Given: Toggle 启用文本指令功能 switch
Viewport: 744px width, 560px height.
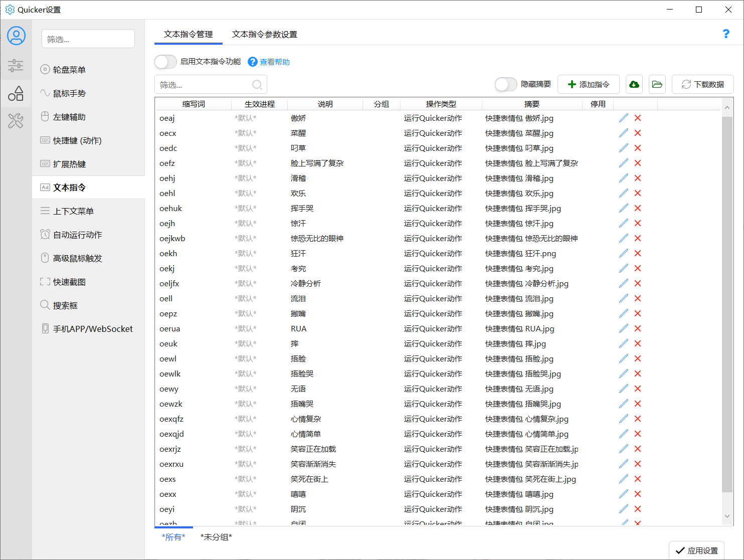Looking at the screenshot, I should click(165, 62).
